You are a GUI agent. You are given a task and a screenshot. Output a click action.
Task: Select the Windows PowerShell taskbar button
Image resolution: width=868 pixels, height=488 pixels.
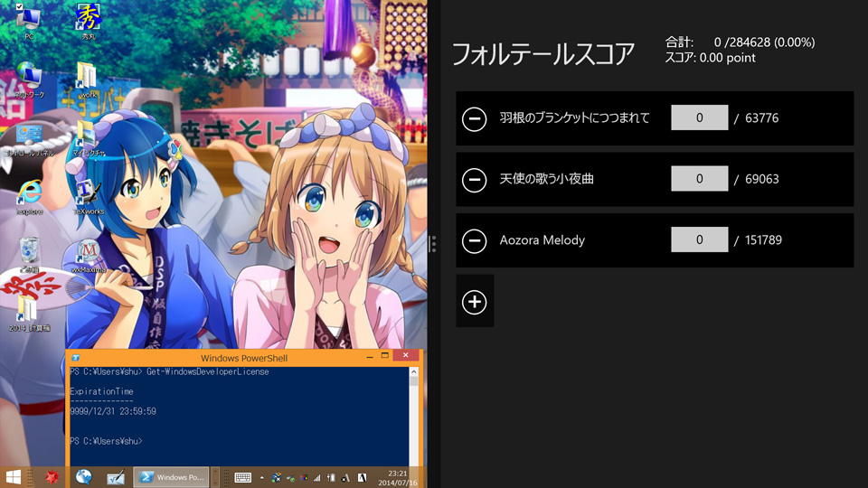click(x=171, y=477)
